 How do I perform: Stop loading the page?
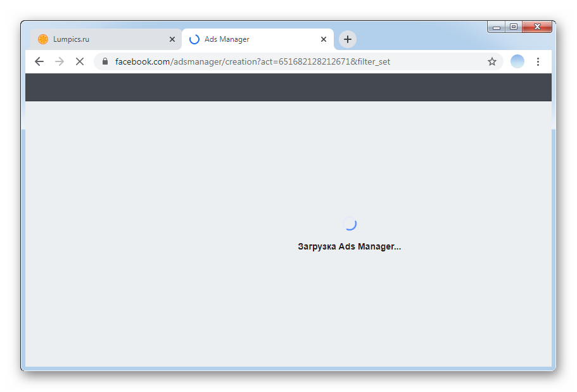[80, 61]
